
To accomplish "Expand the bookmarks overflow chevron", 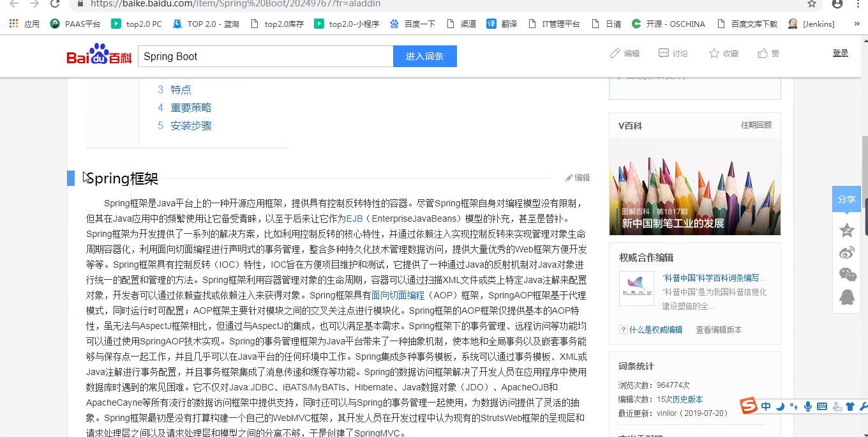I will coord(857,24).
